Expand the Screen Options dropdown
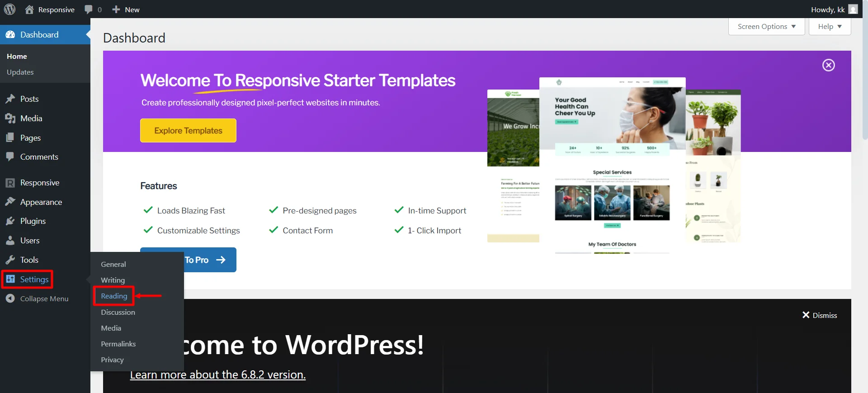 point(766,27)
